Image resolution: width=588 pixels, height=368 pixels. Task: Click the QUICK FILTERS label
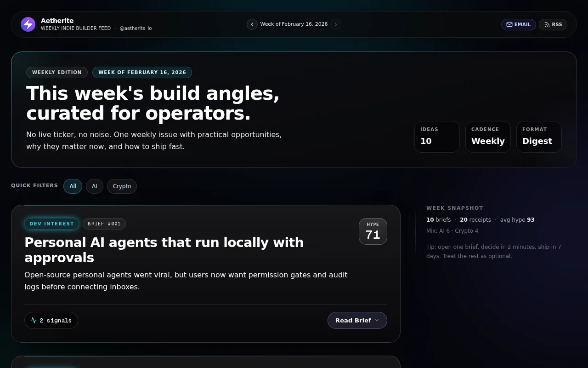pyautogui.click(x=34, y=185)
